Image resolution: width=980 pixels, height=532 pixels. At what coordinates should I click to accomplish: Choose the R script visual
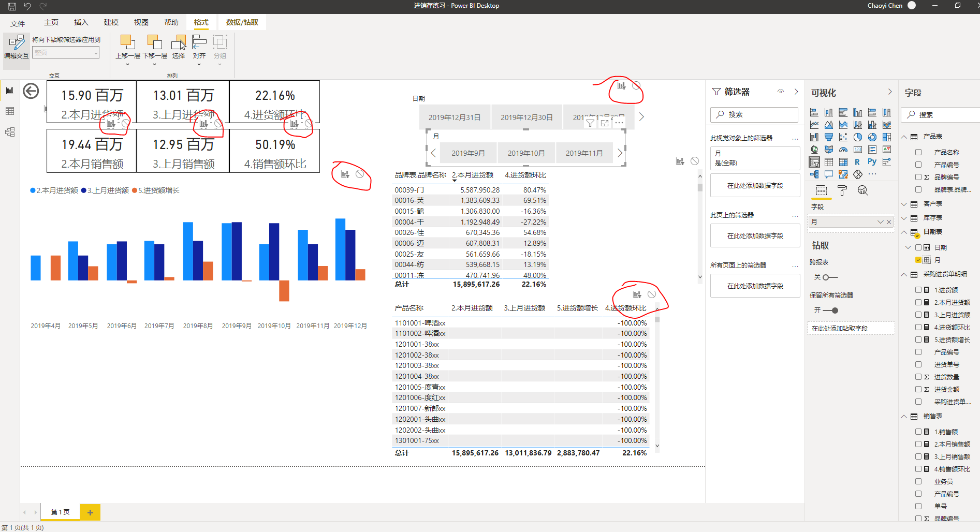coord(858,162)
